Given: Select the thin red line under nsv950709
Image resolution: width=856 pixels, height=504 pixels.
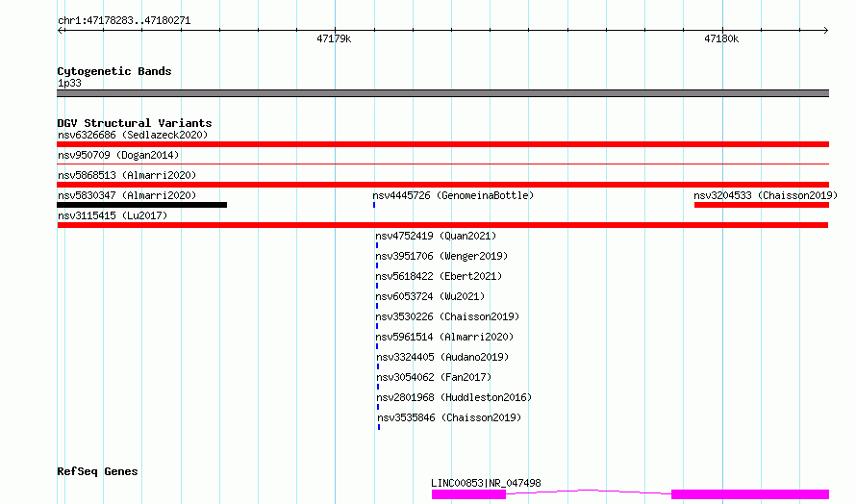Looking at the screenshot, I should click(442, 164).
